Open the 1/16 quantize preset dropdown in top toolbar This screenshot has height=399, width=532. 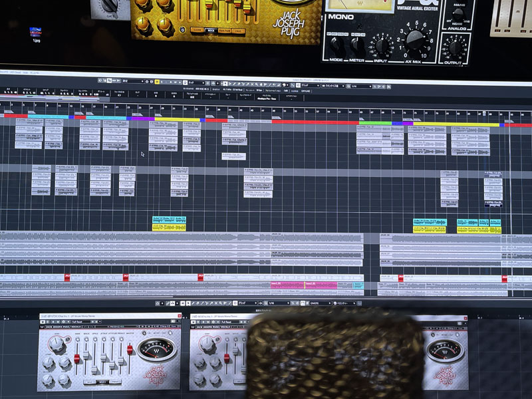[361, 86]
